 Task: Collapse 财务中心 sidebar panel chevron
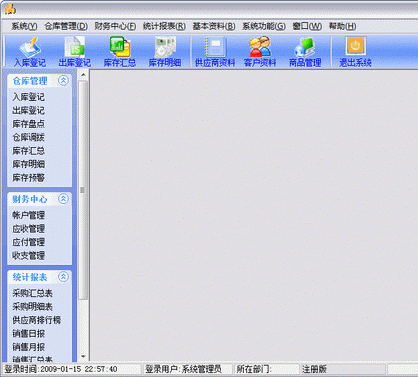click(63, 199)
